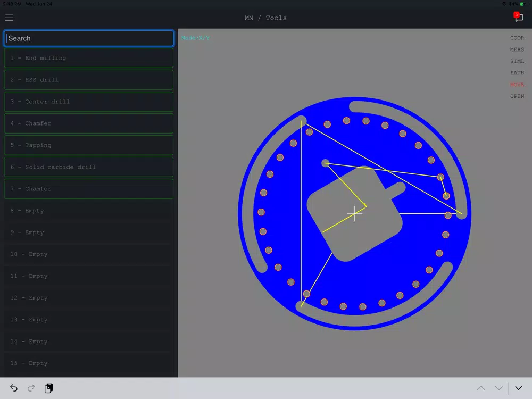Select slot 14 - Empty

coord(89,342)
